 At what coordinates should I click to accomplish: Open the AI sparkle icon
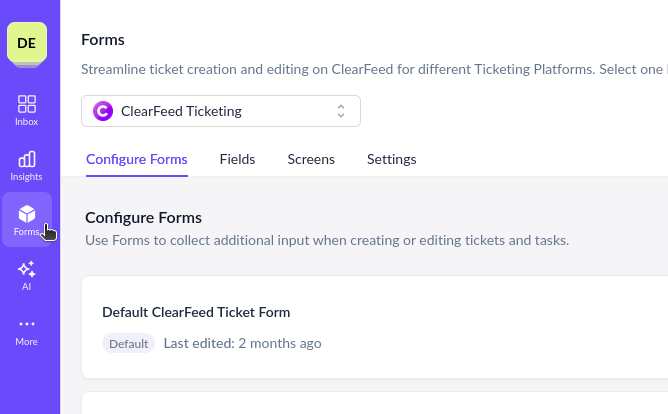(27, 269)
